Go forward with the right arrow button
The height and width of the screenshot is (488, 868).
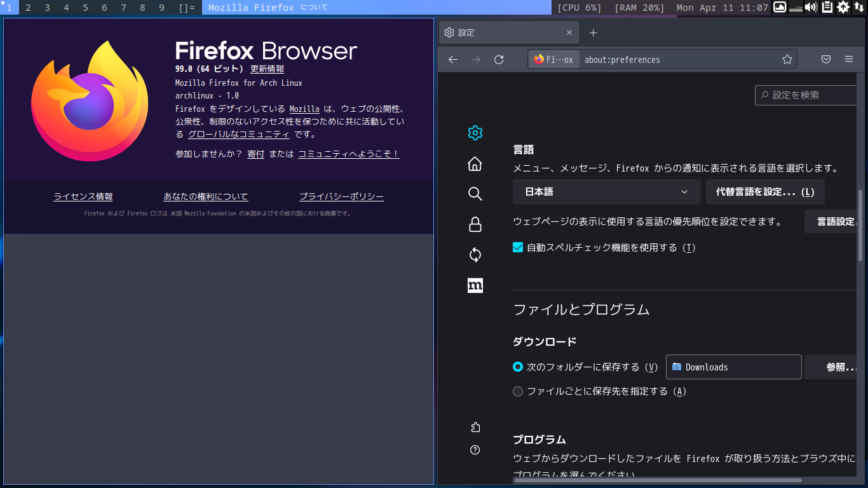(x=476, y=59)
